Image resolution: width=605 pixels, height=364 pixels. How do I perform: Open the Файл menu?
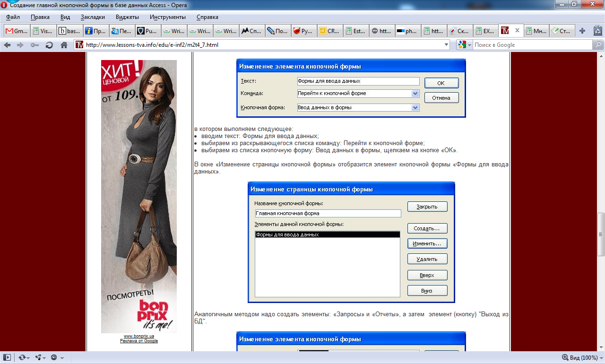pos(13,17)
